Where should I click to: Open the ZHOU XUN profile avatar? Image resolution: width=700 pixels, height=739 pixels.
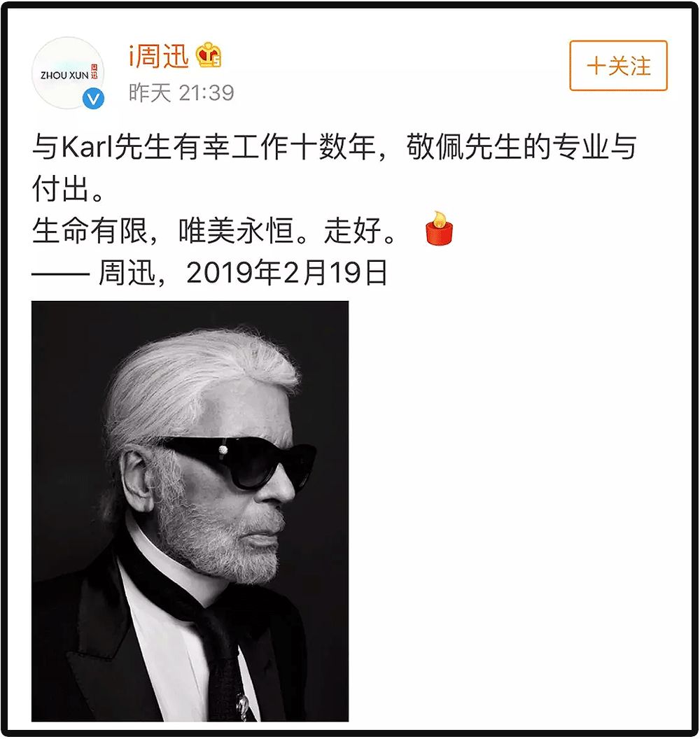click(68, 73)
